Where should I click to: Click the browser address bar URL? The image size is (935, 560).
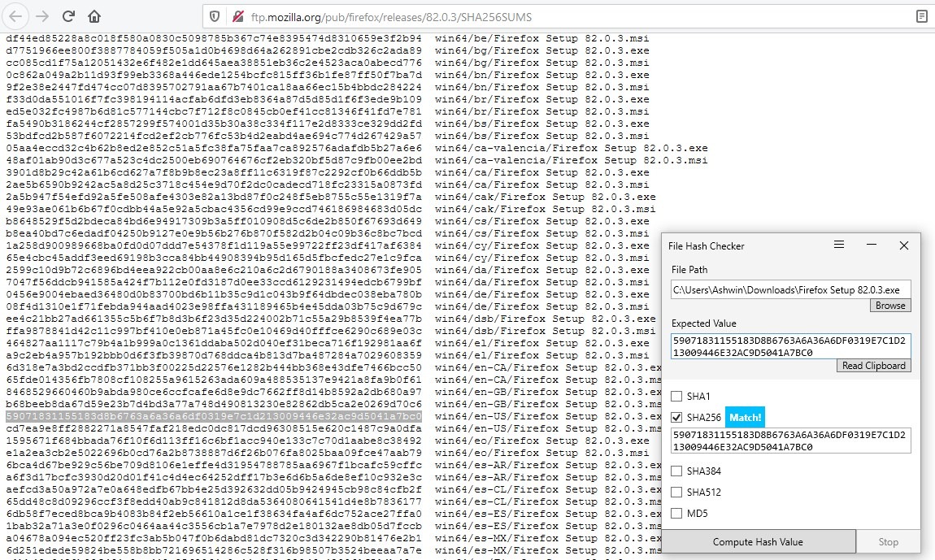[x=391, y=17]
